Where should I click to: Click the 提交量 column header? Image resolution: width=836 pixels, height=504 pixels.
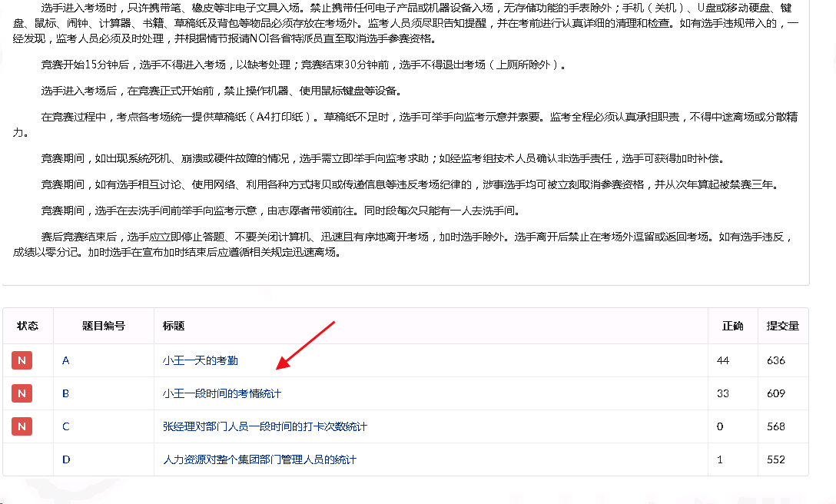point(782,326)
